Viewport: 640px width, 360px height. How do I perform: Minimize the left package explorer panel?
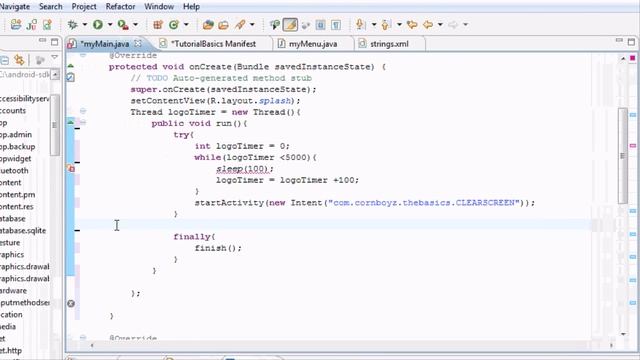[x=42, y=40]
